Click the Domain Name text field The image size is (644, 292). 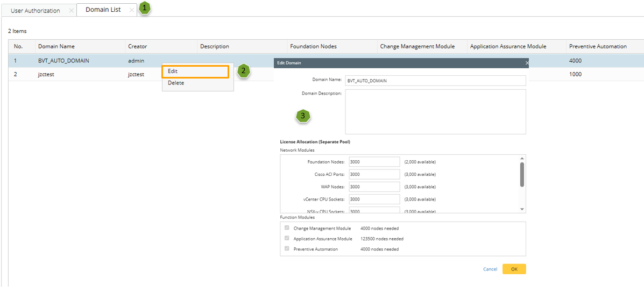coord(435,81)
